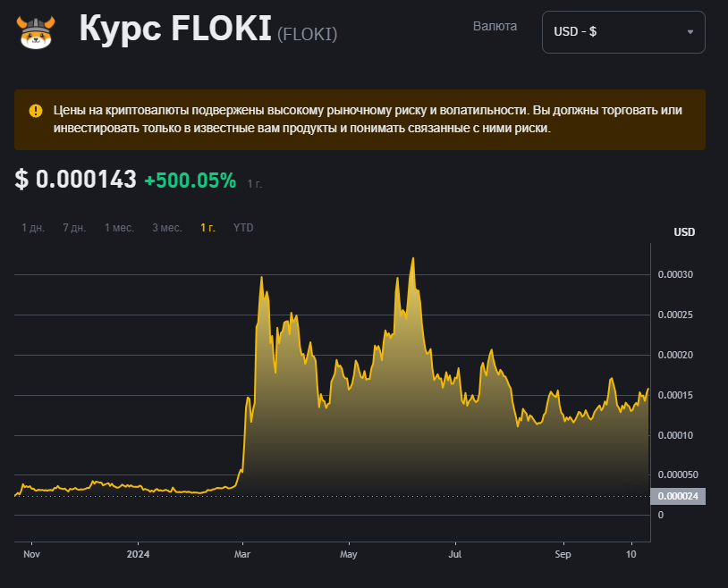Click the 2024 marker on the timeline
Image resolution: width=728 pixels, height=588 pixels.
[x=136, y=554]
